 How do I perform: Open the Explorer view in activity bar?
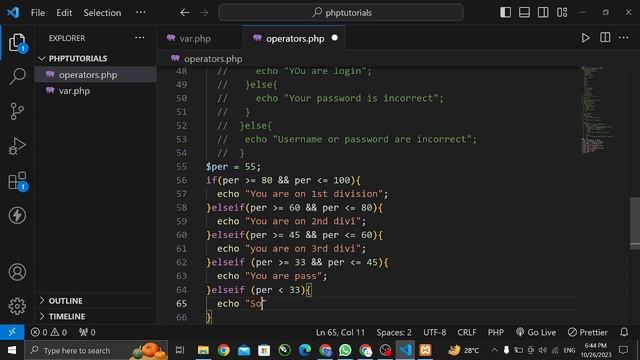click(x=17, y=42)
